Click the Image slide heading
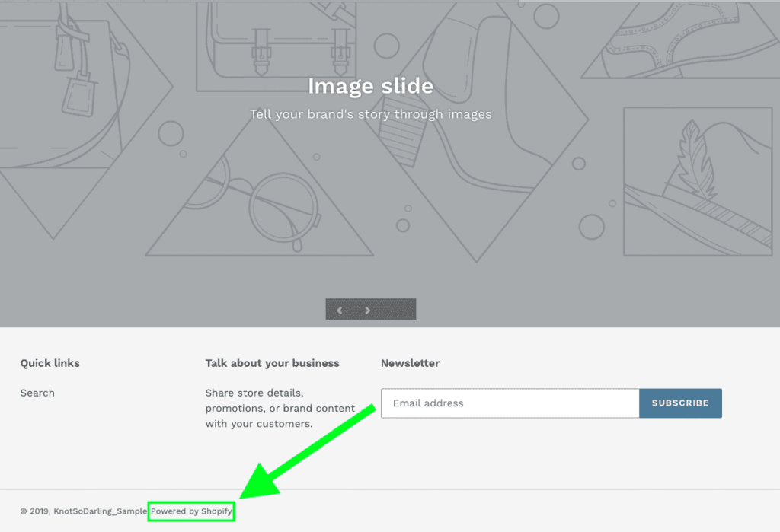 [x=370, y=86]
